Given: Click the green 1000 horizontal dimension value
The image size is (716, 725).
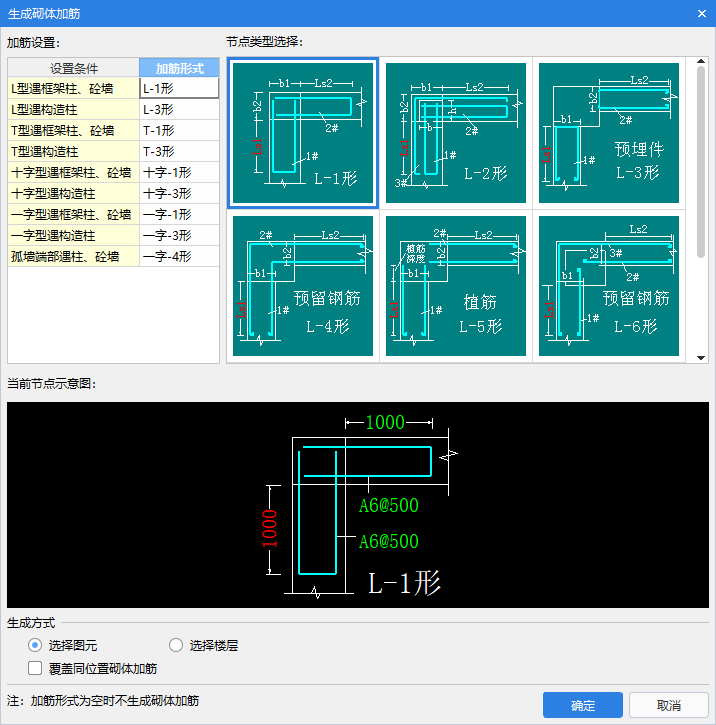Looking at the screenshot, I should click(x=385, y=422).
